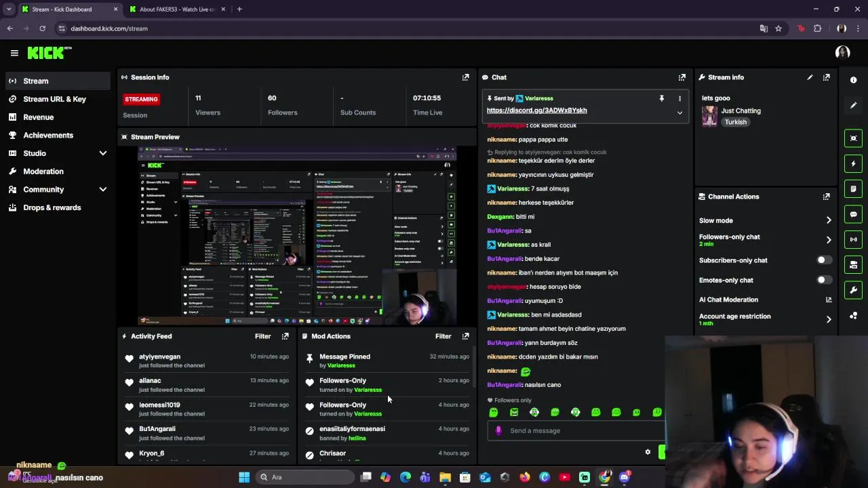Collapse the pinned message with its chevron
Viewport: 868px width, 488px height.
pos(679,113)
